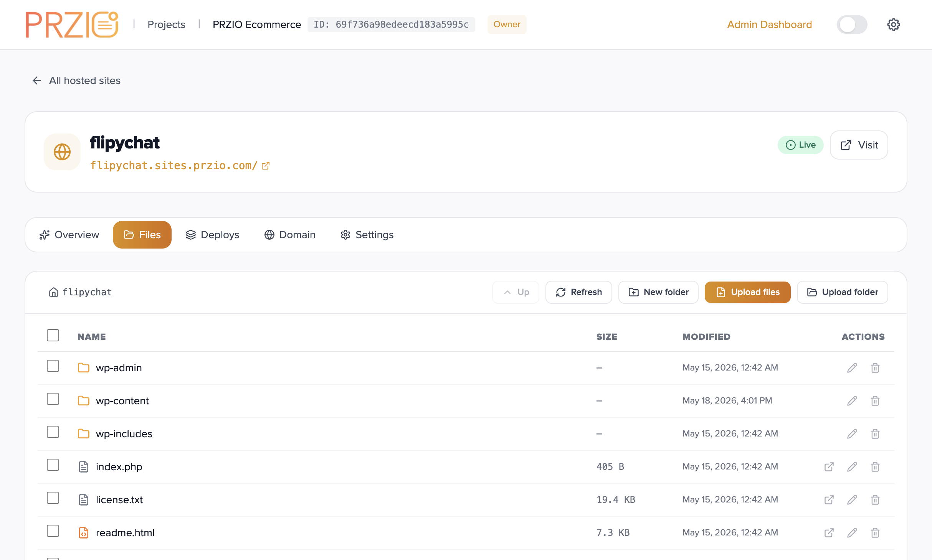
Task: Create a New folder
Action: click(x=658, y=292)
